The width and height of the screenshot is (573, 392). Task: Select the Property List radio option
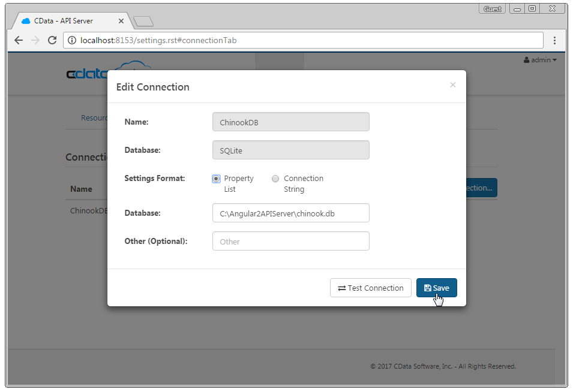pyautogui.click(x=216, y=179)
